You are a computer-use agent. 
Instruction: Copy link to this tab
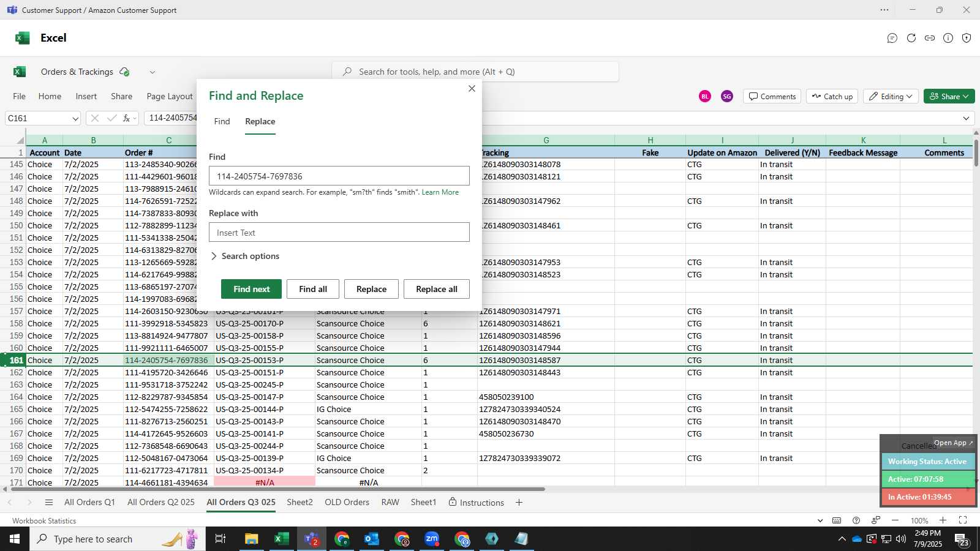click(930, 38)
